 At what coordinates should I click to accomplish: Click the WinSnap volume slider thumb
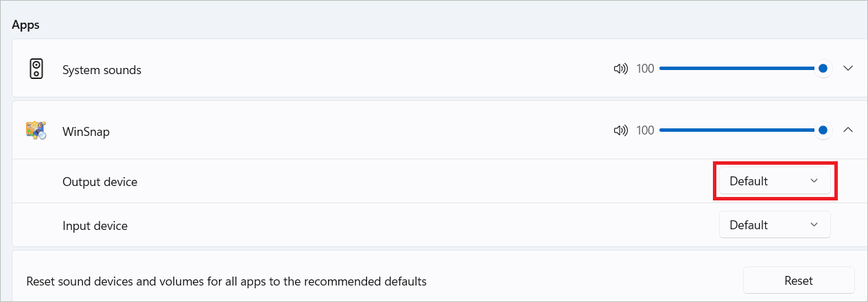[x=823, y=130]
